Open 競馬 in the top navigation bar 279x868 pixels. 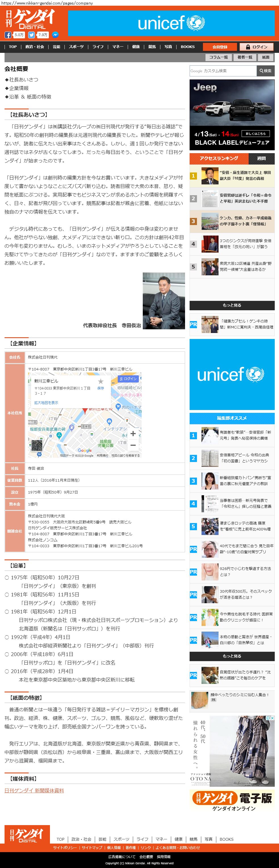click(x=152, y=47)
